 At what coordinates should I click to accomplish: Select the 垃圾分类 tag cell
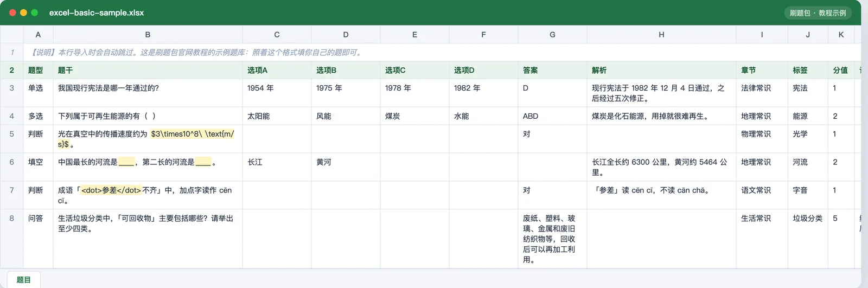pyautogui.click(x=808, y=239)
